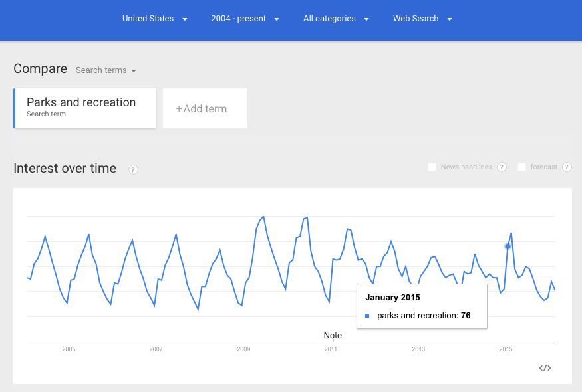Open the United States region dropdown
Image resolution: width=582 pixels, height=392 pixels.
click(x=154, y=19)
